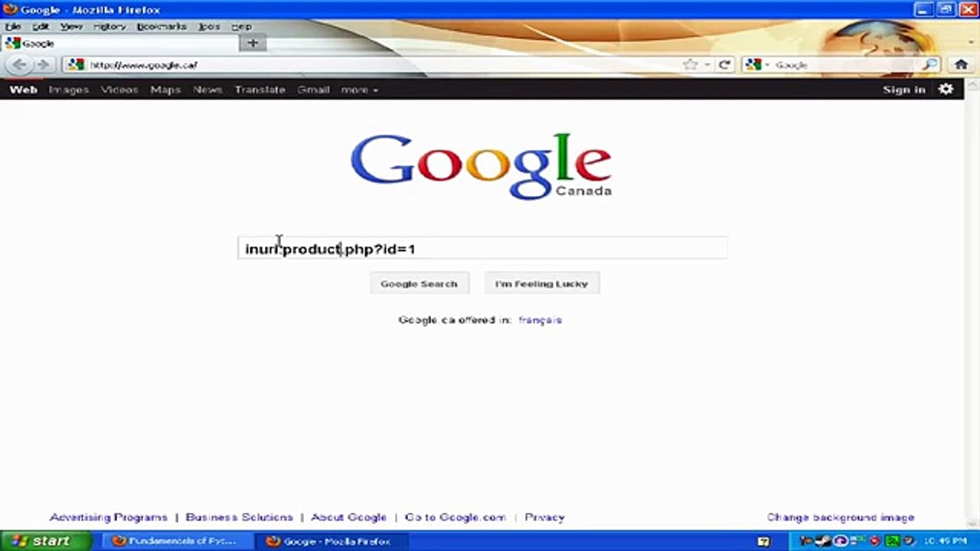Open About Google footer link
This screenshot has height=551, width=980.
pyautogui.click(x=348, y=517)
